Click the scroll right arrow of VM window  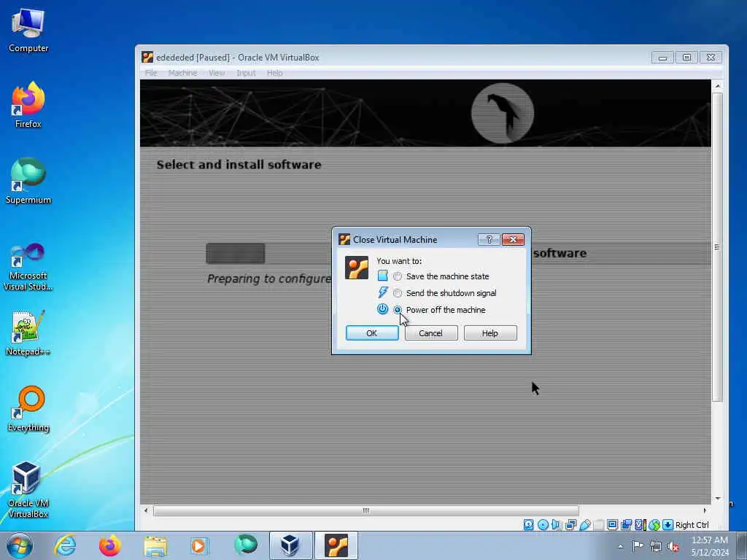click(x=705, y=510)
